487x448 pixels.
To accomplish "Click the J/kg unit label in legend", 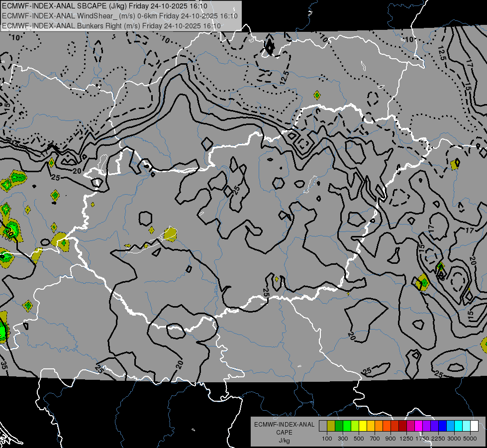I will [x=284, y=441].
